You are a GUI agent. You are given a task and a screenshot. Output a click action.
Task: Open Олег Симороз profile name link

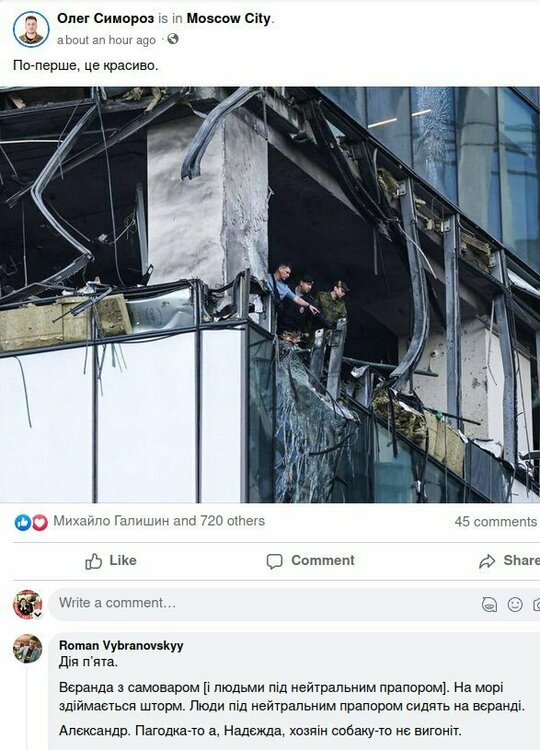[x=105, y=19]
